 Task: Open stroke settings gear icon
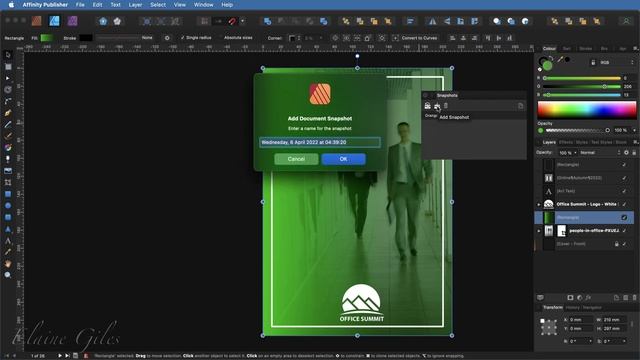click(x=167, y=38)
